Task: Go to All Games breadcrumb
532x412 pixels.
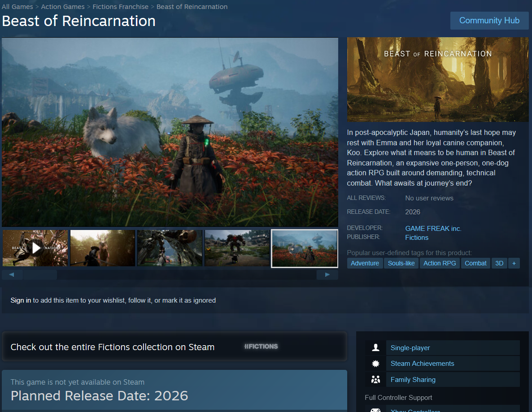Action: coord(17,7)
